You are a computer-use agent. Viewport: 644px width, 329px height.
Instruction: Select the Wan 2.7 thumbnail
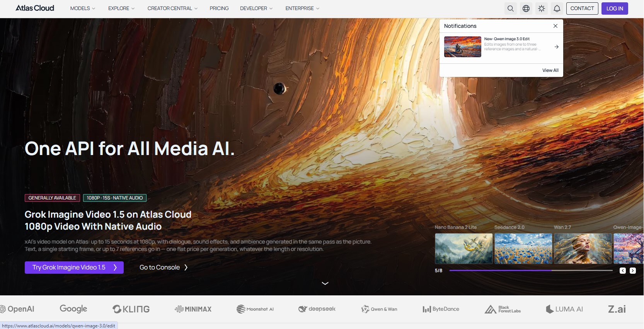point(583,249)
